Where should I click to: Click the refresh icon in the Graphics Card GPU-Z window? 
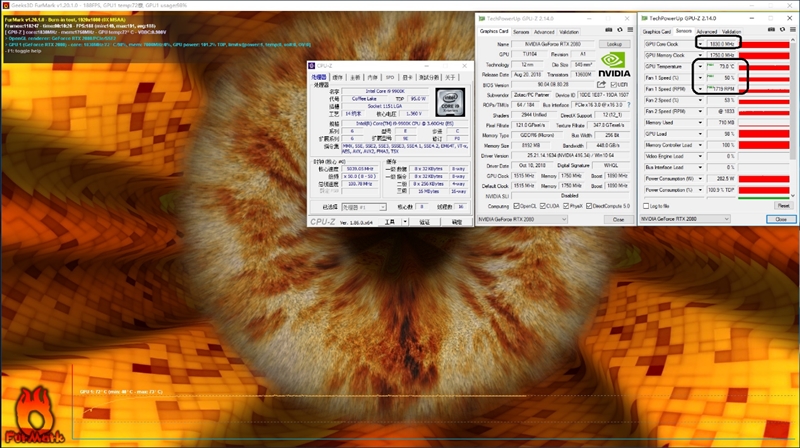[620, 30]
